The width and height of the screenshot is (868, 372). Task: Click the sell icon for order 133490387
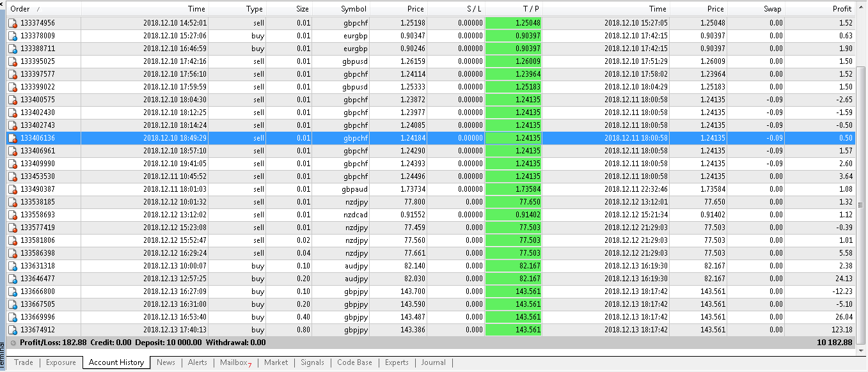pos(13,189)
